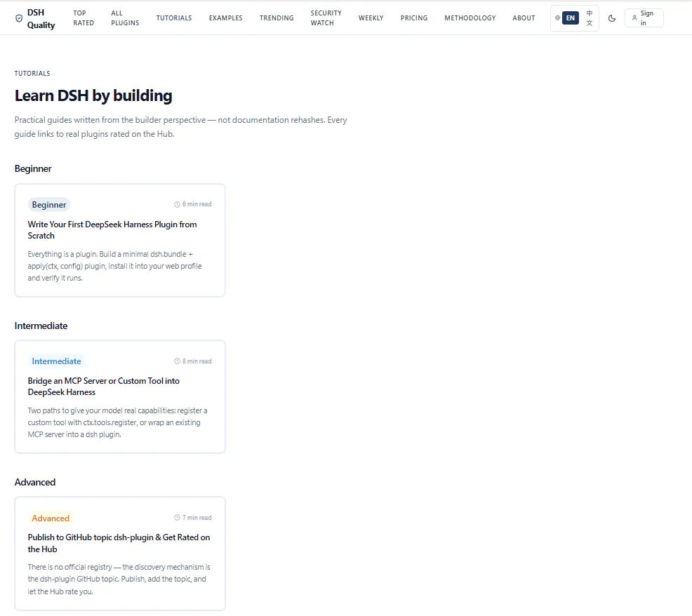Click the orange Advanced badge
This screenshot has height=616, width=692.
(51, 518)
